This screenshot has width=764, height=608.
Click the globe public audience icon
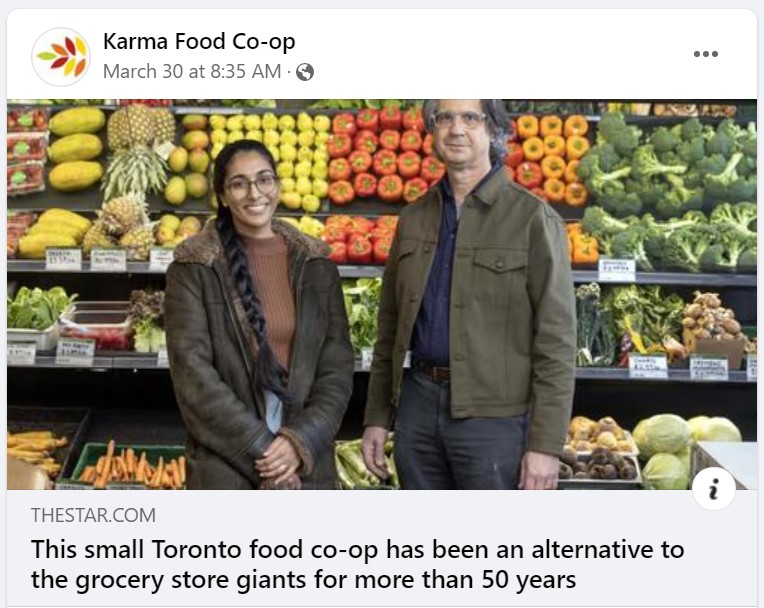[x=305, y=72]
